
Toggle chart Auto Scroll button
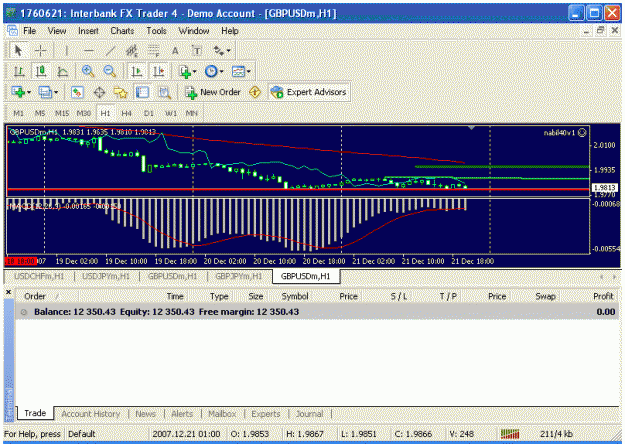[137, 71]
